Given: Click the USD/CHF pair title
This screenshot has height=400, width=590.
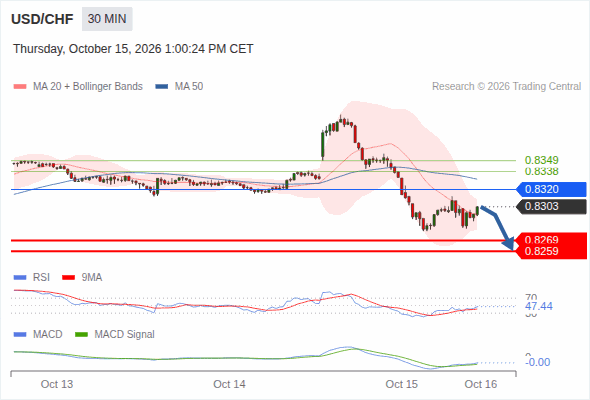Looking at the screenshot, I should (42, 19).
